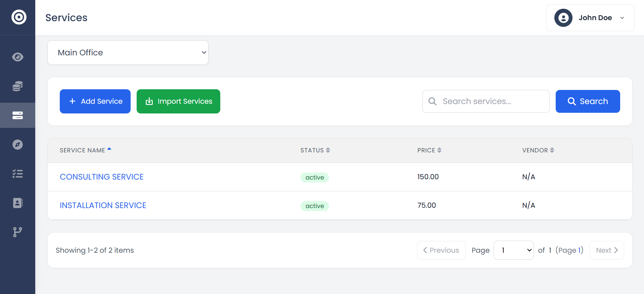This screenshot has width=644, height=294.
Task: Expand the Main Office location dropdown
Action: (128, 53)
